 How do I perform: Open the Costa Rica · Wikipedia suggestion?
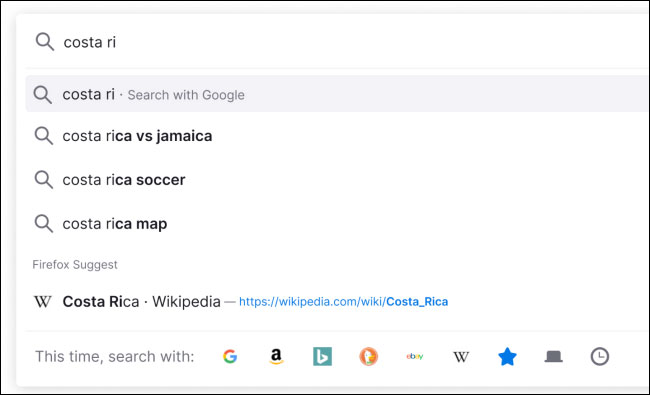tap(337, 301)
